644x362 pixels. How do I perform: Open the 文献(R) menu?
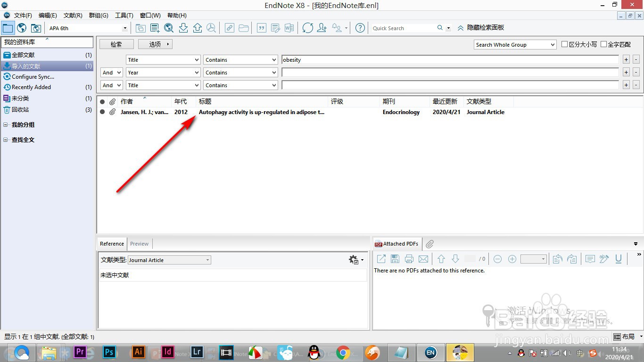pos(73,16)
